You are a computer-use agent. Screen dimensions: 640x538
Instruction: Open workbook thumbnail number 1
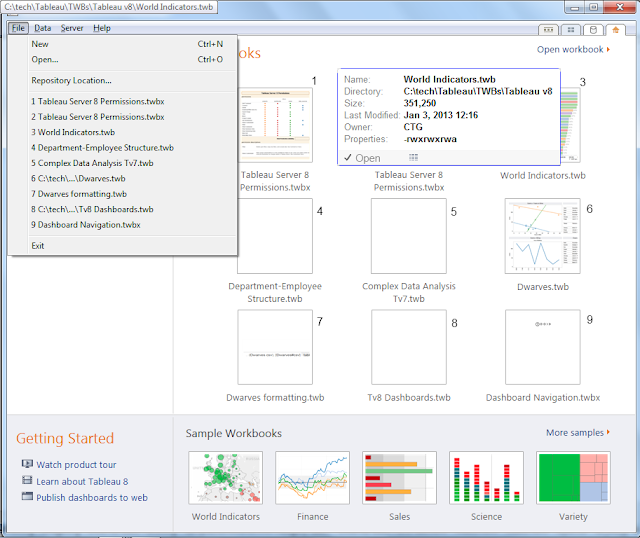pos(275,125)
